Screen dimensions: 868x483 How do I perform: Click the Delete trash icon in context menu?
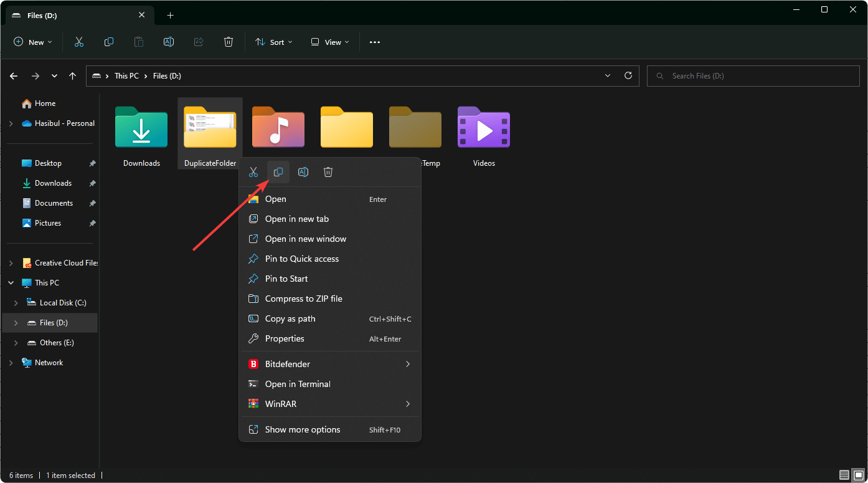click(328, 172)
